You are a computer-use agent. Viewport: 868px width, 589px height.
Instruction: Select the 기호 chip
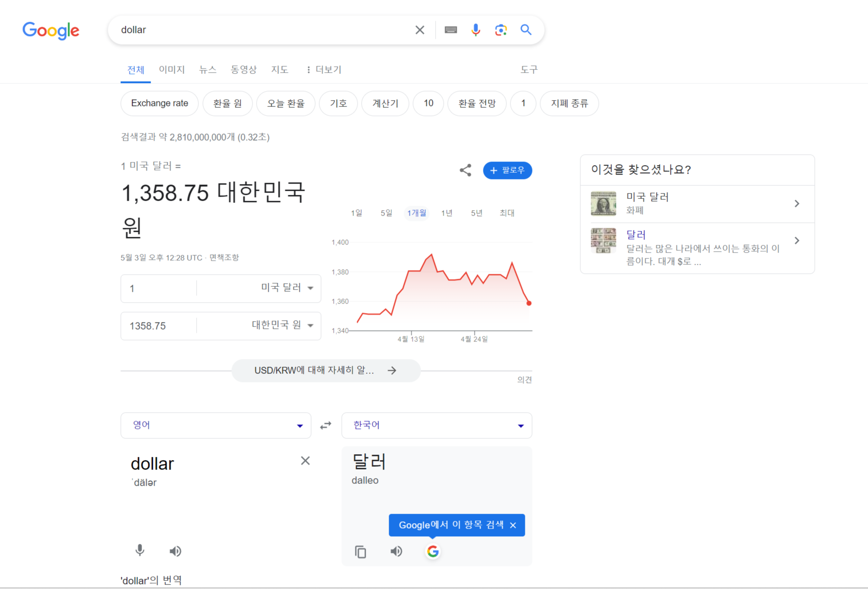coord(338,103)
